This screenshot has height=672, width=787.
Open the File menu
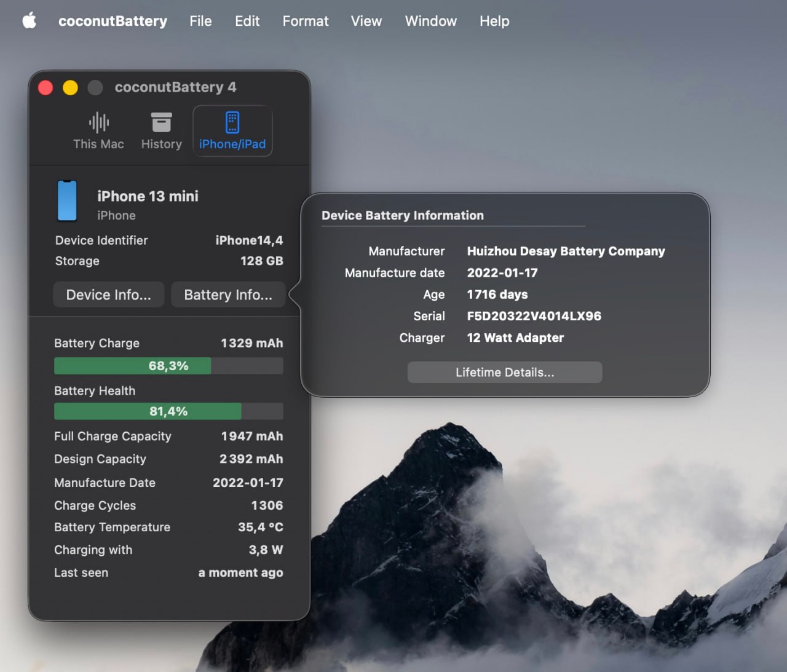click(x=200, y=21)
